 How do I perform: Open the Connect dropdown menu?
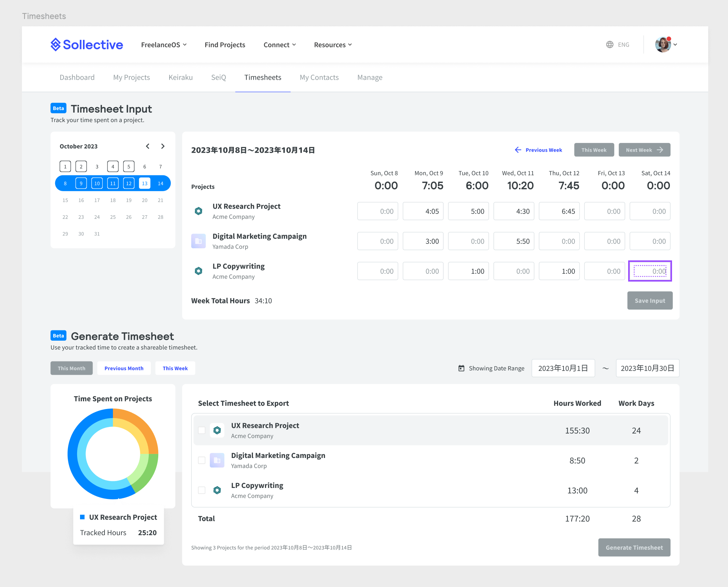(280, 45)
